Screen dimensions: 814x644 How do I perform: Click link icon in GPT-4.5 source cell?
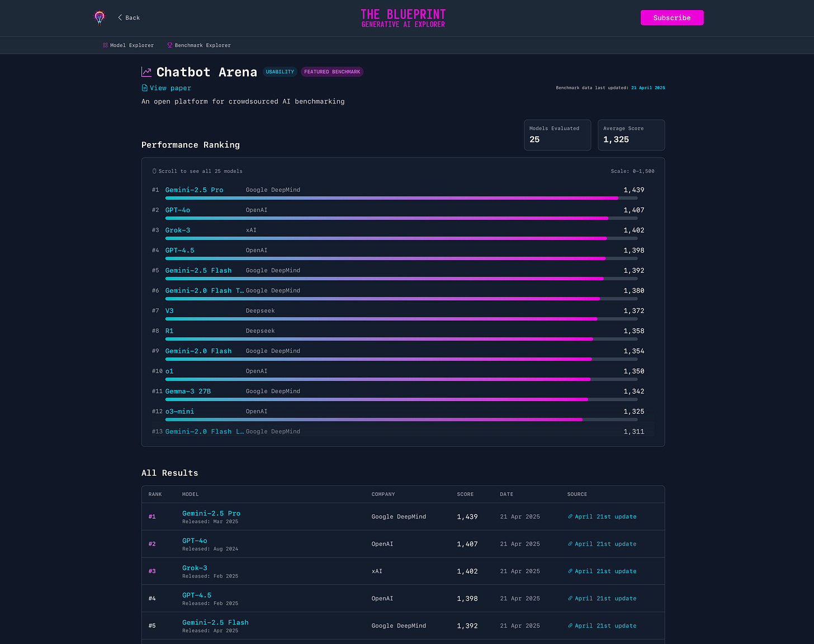coord(570,598)
